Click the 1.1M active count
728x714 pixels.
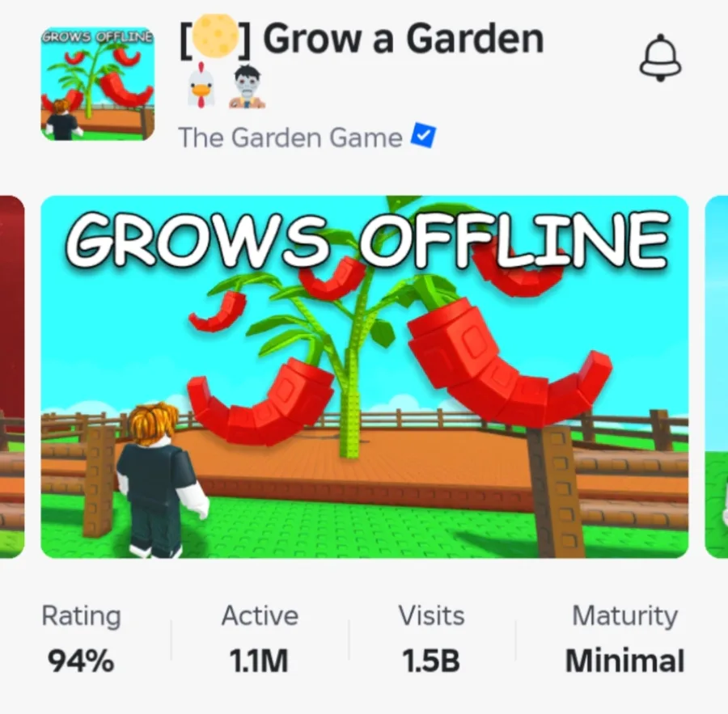click(259, 661)
